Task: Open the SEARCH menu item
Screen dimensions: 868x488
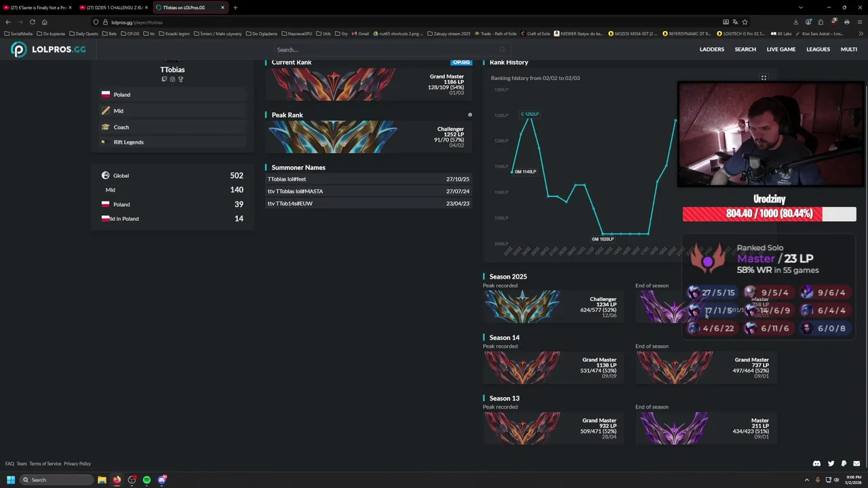Action: click(x=745, y=49)
